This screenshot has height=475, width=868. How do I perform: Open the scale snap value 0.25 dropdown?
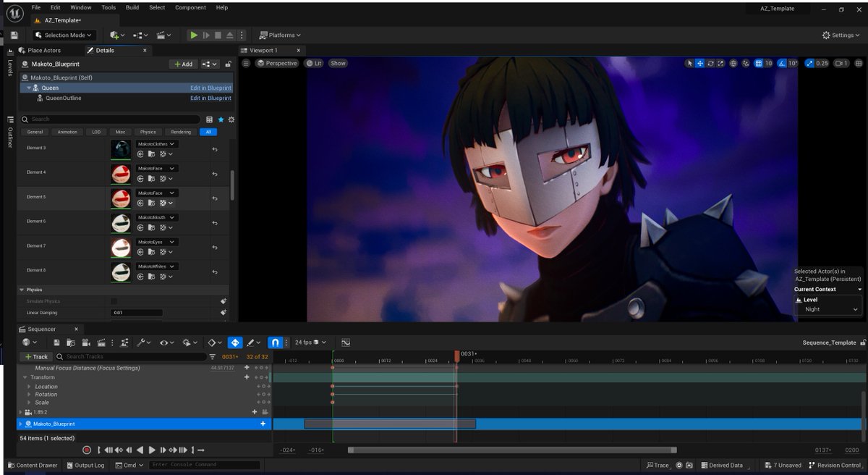click(822, 63)
